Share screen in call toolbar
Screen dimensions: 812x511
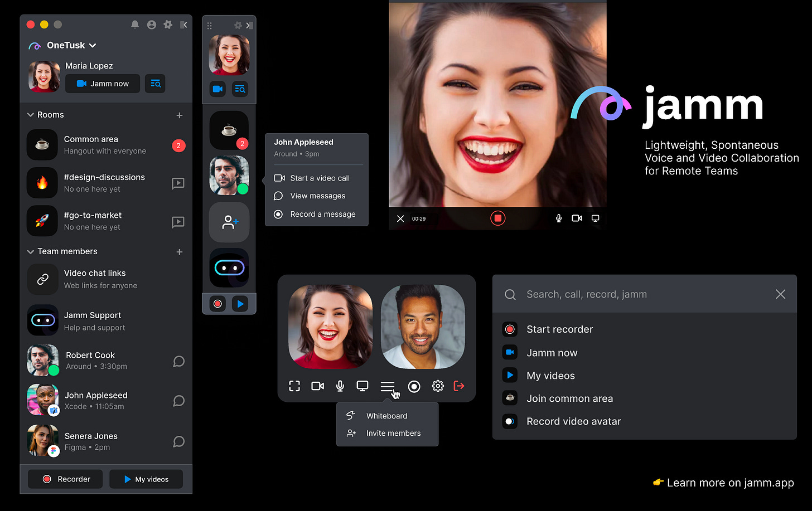tap(362, 386)
